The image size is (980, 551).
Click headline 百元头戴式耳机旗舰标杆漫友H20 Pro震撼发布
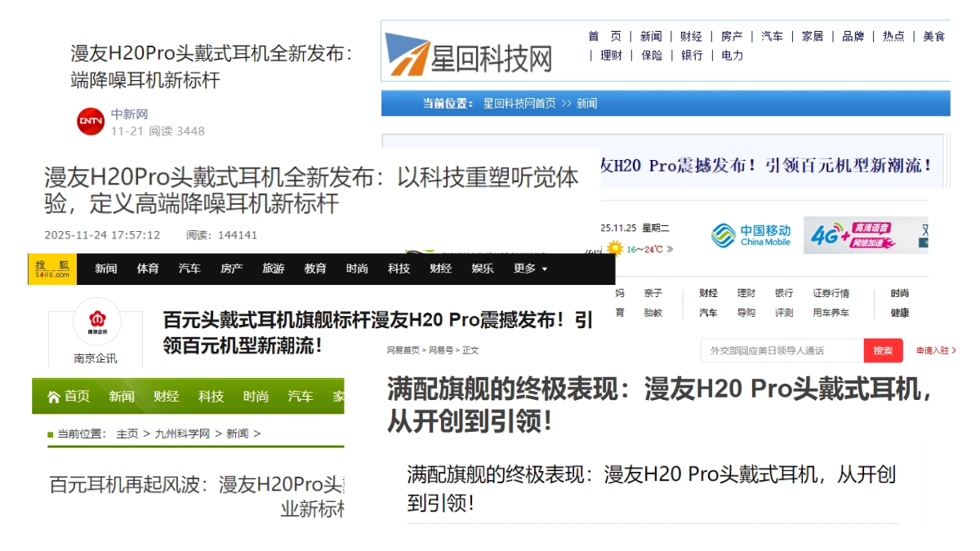[378, 332]
